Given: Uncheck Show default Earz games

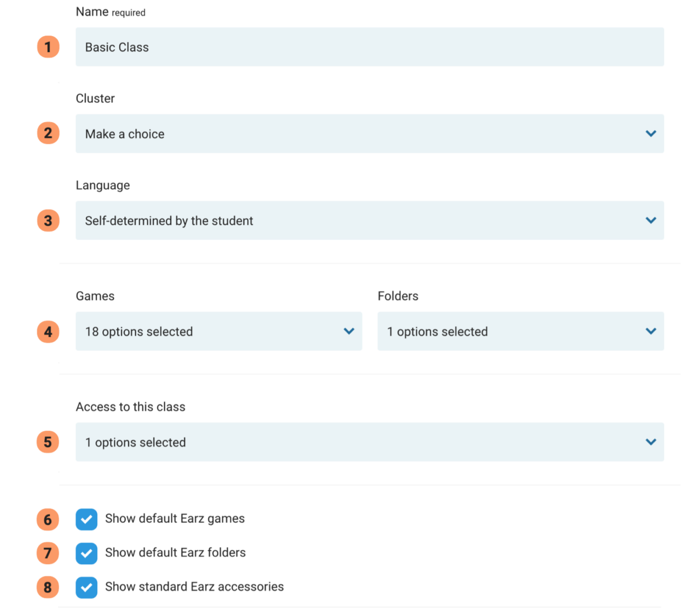Looking at the screenshot, I should (86, 519).
